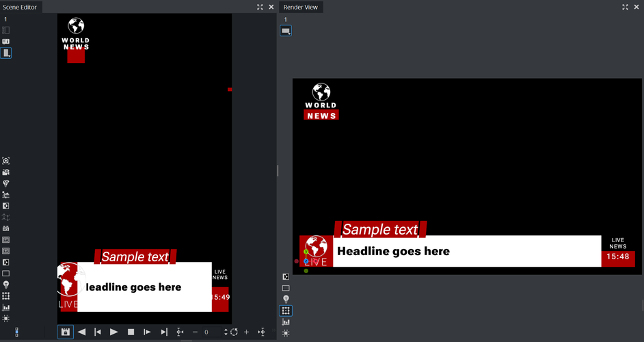The height and width of the screenshot is (342, 644).
Task: Stop the animation playback
Action: pyautogui.click(x=131, y=332)
